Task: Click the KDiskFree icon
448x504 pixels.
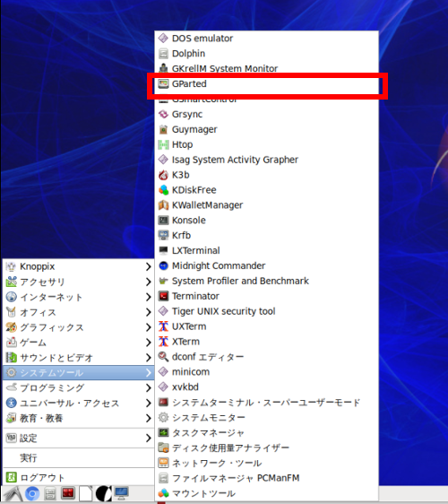Action: click(163, 190)
